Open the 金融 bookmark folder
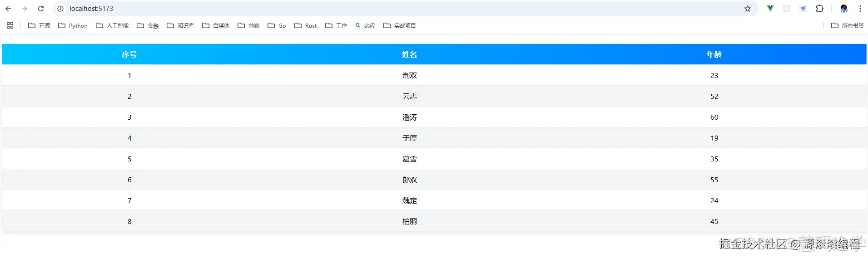Screen dimensions: 868x258 148,25
